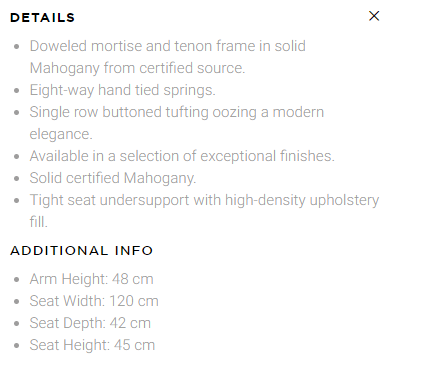
Task: Click the bullet marker beside 'Arm Height'
Action: [x=17, y=279]
